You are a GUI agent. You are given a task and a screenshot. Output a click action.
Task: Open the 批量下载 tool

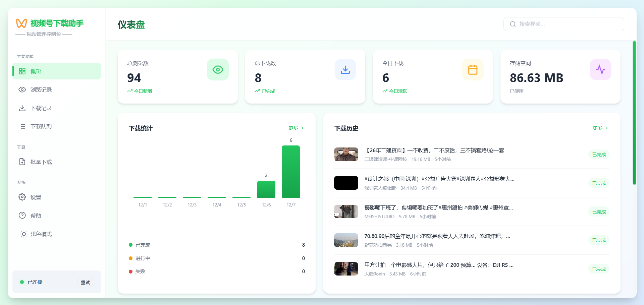[57, 162]
